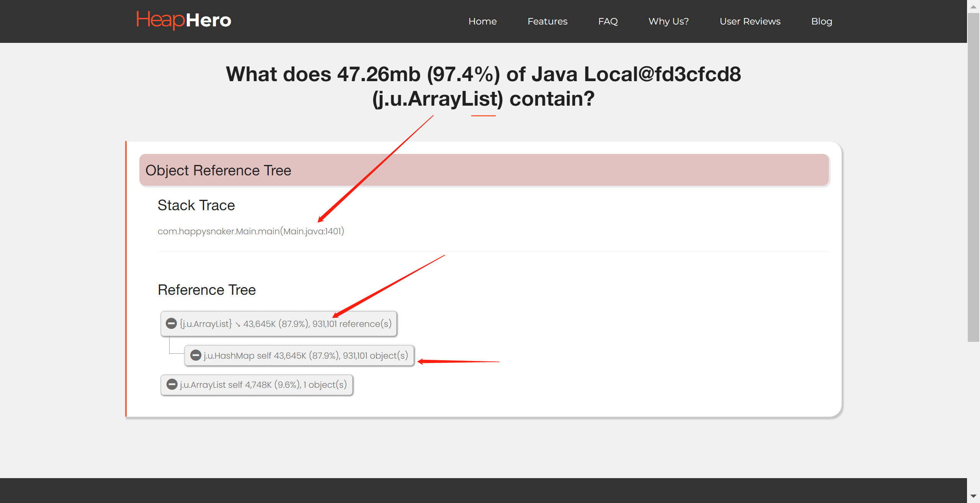
Task: Open the FAQ menu item
Action: pyautogui.click(x=608, y=21)
